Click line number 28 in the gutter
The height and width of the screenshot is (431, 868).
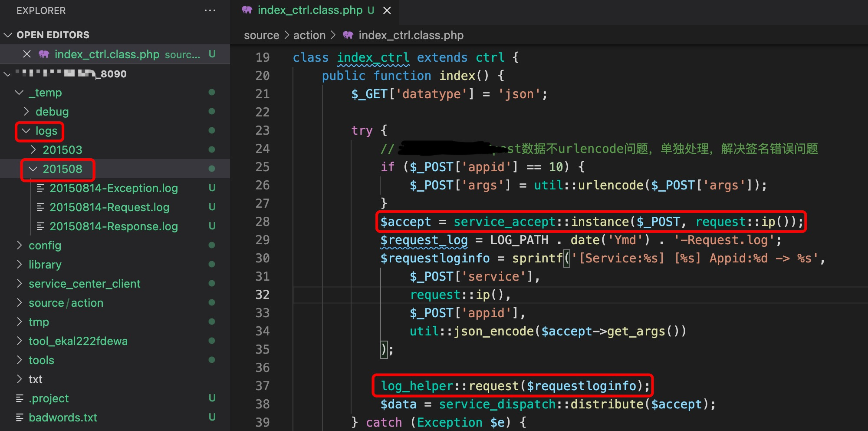tap(262, 222)
